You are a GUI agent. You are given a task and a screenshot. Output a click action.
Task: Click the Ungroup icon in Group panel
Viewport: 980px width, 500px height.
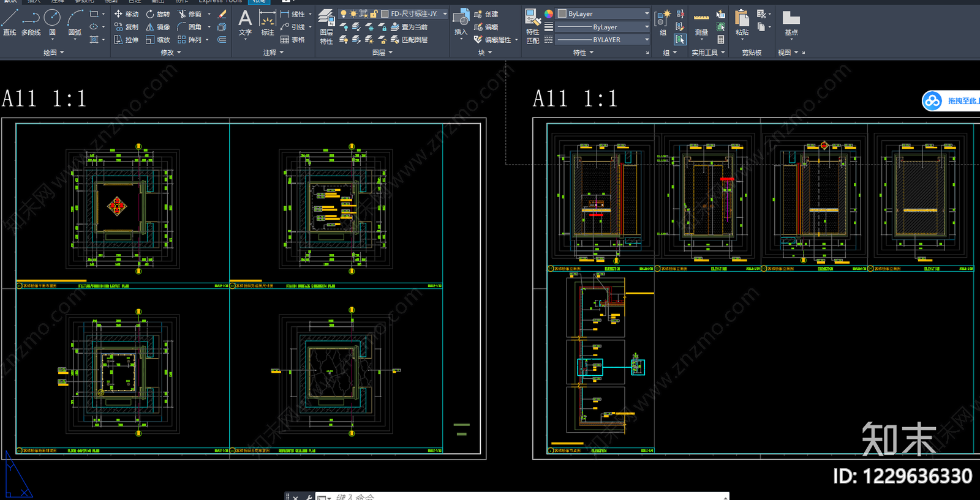pyautogui.click(x=680, y=13)
